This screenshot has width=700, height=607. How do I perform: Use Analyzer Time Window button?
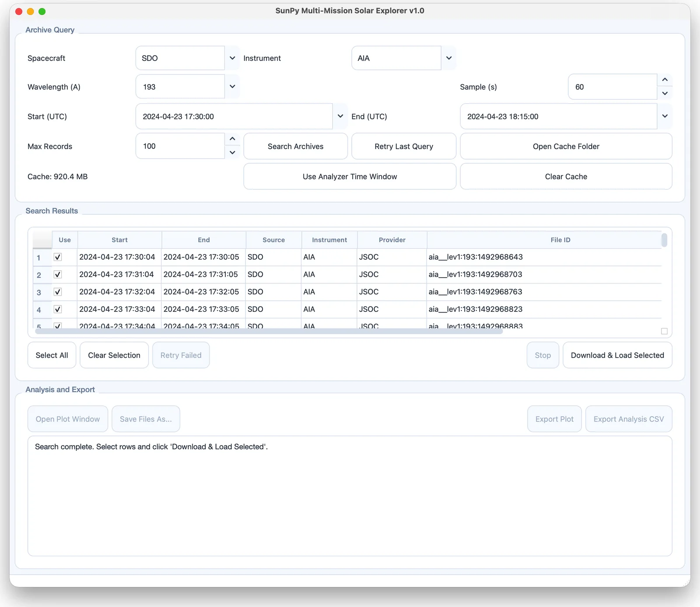pos(350,177)
